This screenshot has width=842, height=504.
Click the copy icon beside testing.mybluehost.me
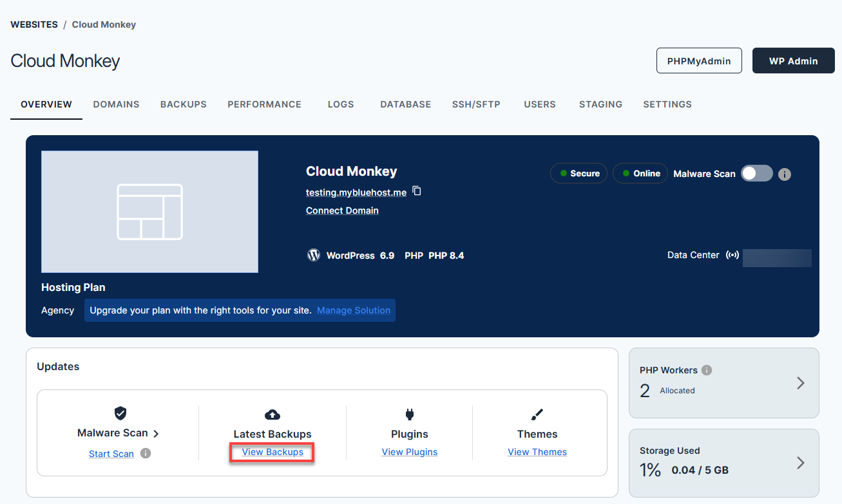point(416,191)
